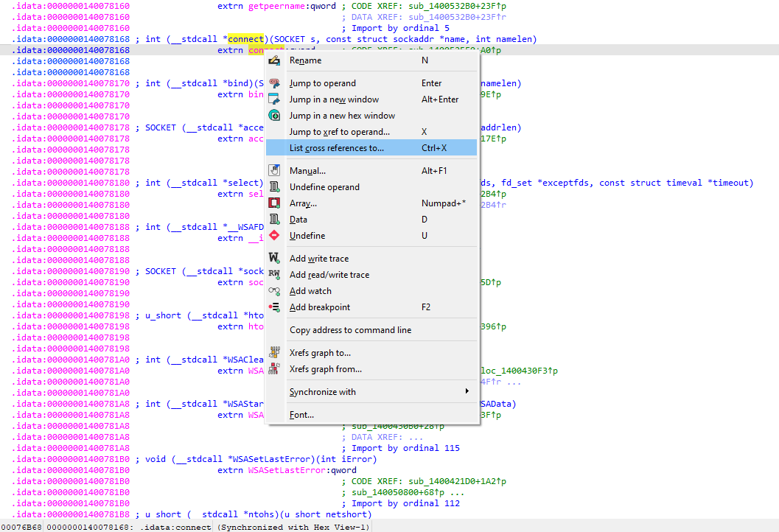The image size is (779, 532).
Task: Click the Add write trace icon
Action: point(274,259)
